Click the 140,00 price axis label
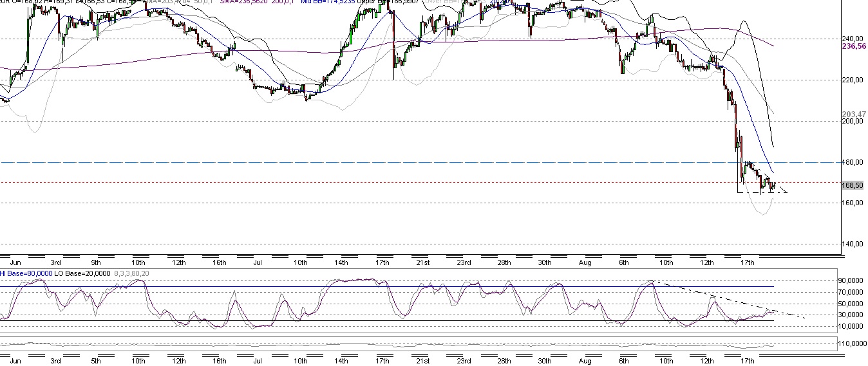The height and width of the screenshot is (366, 868). 853,244
